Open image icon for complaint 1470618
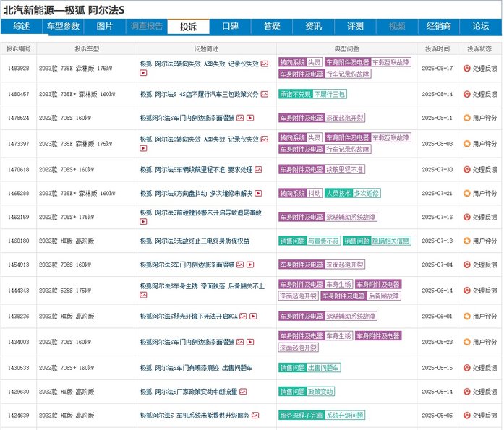 pos(257,169)
